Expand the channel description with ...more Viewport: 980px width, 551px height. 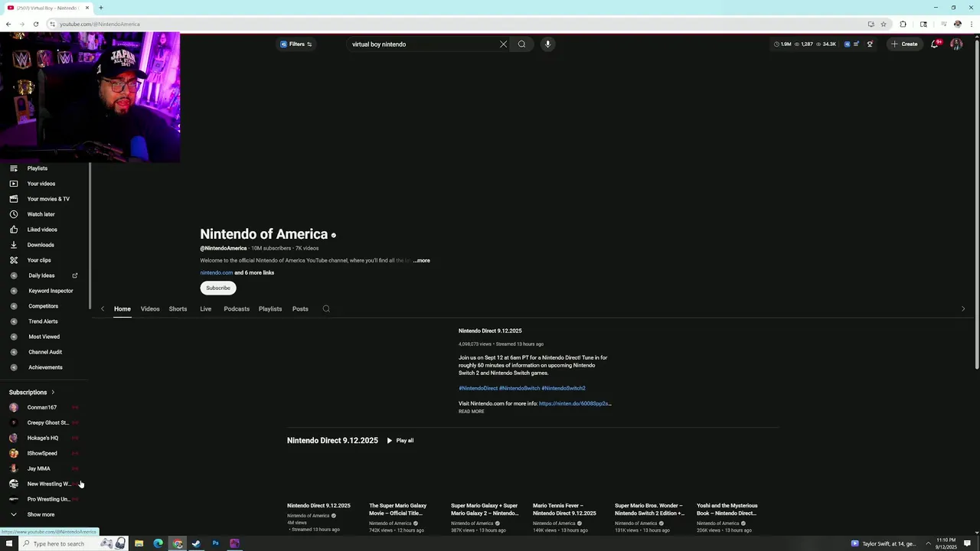point(421,261)
